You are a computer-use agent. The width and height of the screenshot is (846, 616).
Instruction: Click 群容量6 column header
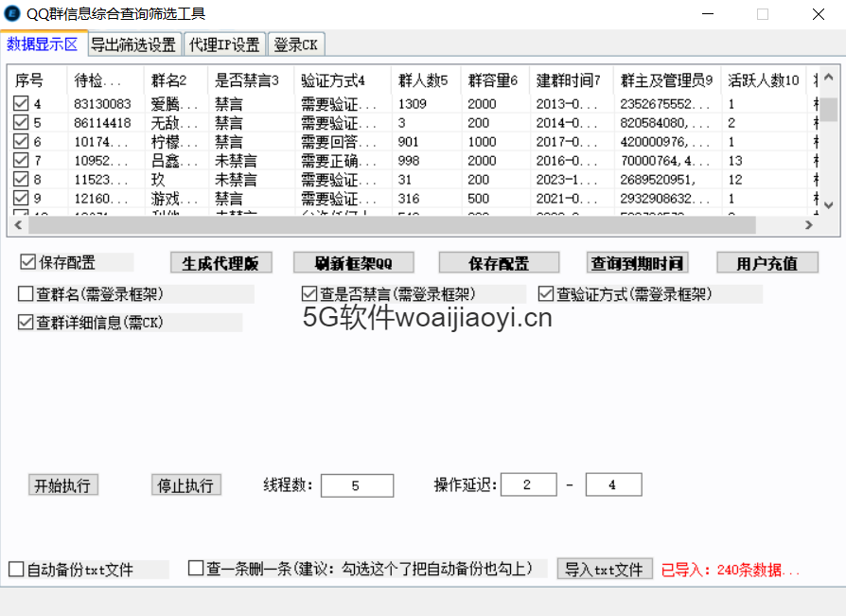click(495, 80)
